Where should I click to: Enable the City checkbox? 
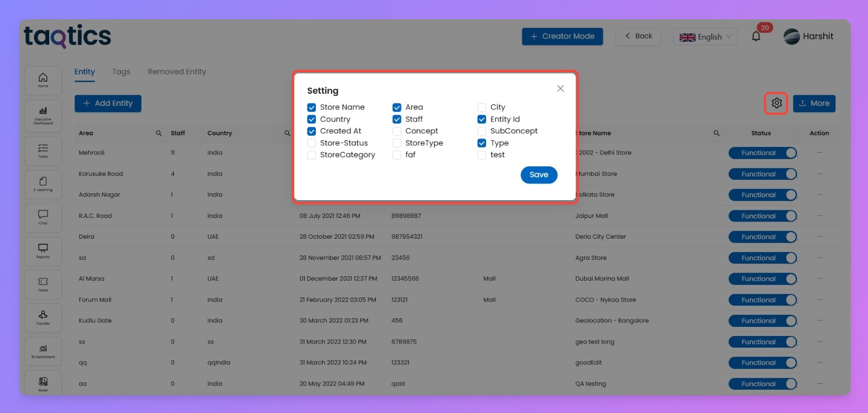482,107
